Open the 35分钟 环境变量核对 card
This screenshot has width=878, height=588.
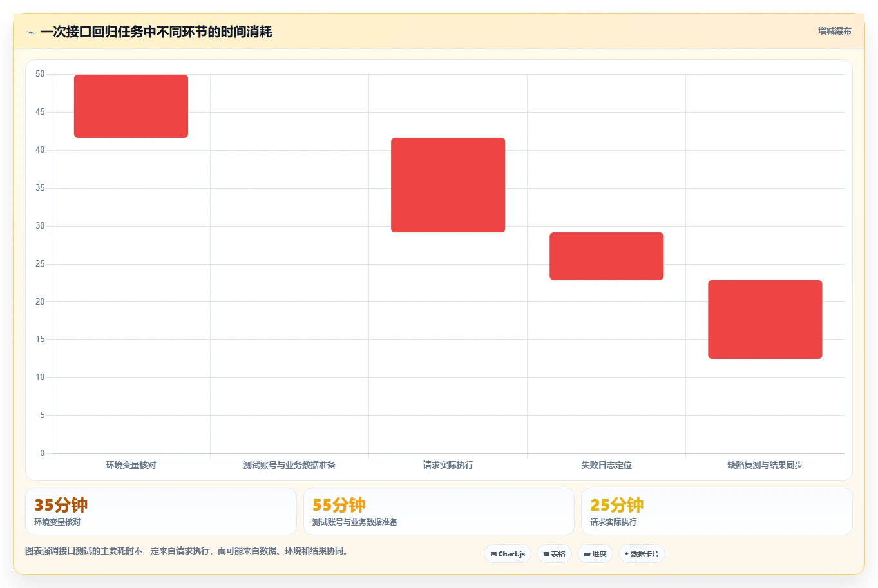tap(161, 511)
